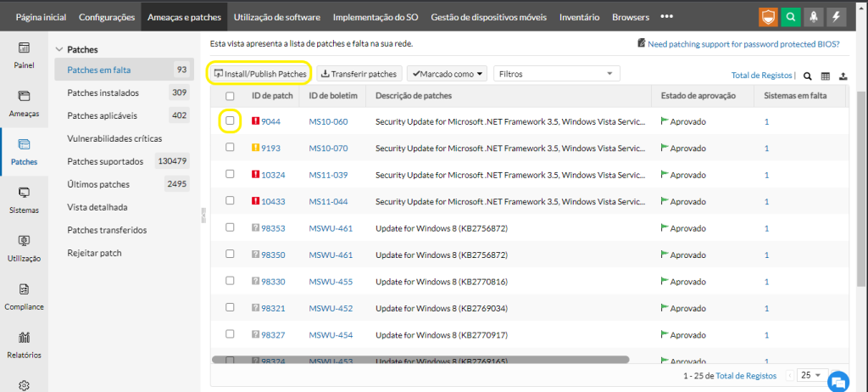The height and width of the screenshot is (392, 868).
Task: Click the green search icon in header
Action: pos(790,16)
